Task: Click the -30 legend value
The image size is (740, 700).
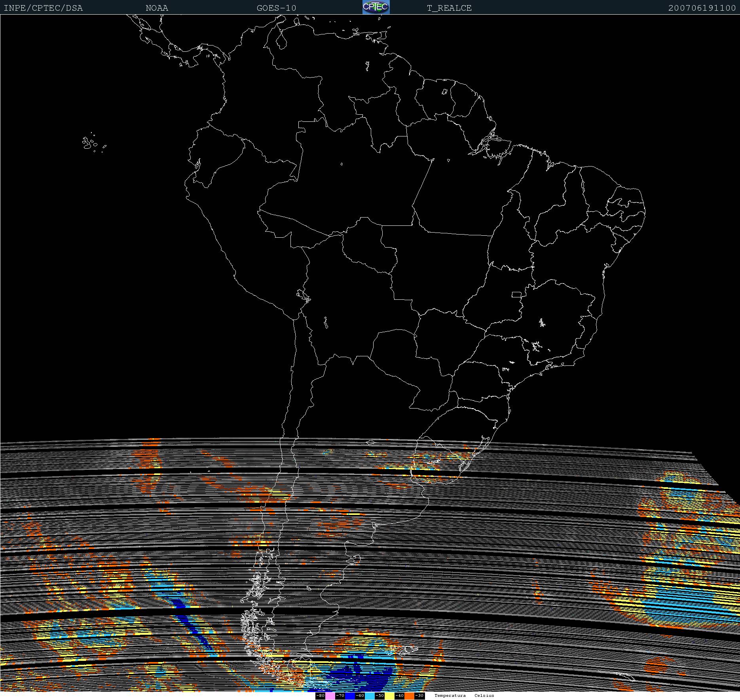Action: pyautogui.click(x=419, y=696)
